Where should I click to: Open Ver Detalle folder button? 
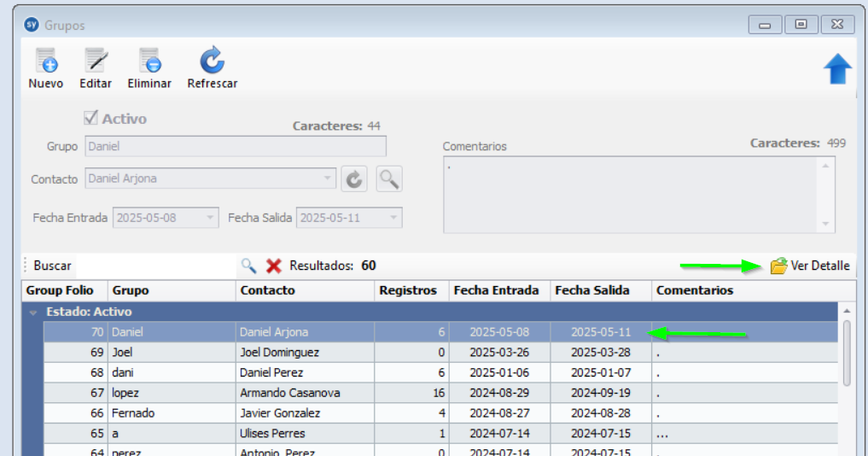(x=809, y=266)
